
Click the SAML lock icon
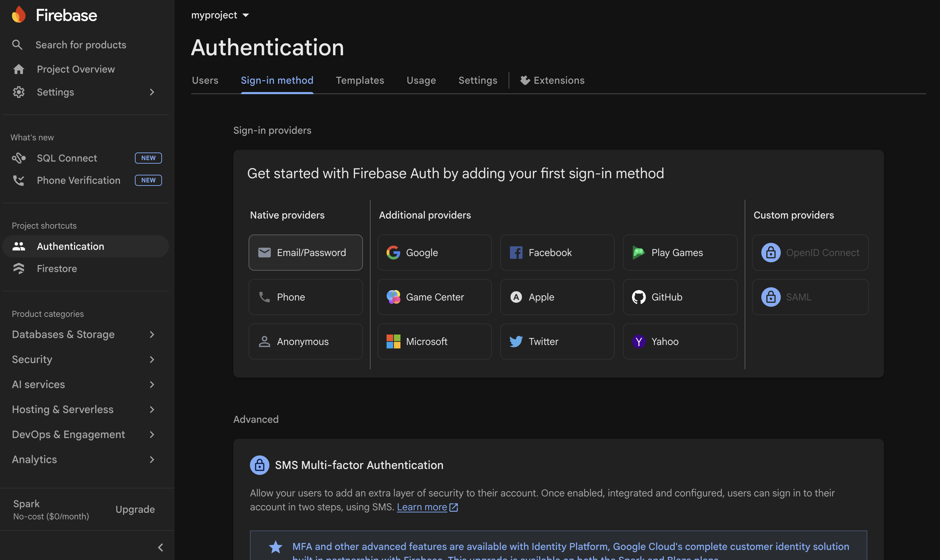pos(770,297)
